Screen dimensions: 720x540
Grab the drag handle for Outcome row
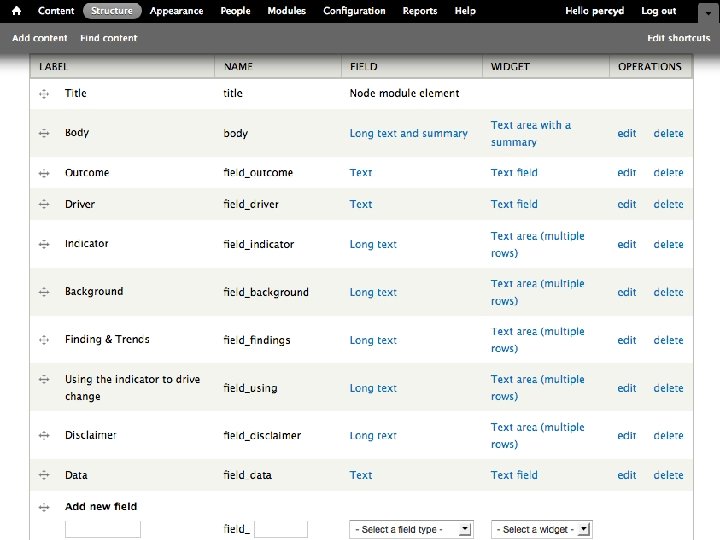44,173
